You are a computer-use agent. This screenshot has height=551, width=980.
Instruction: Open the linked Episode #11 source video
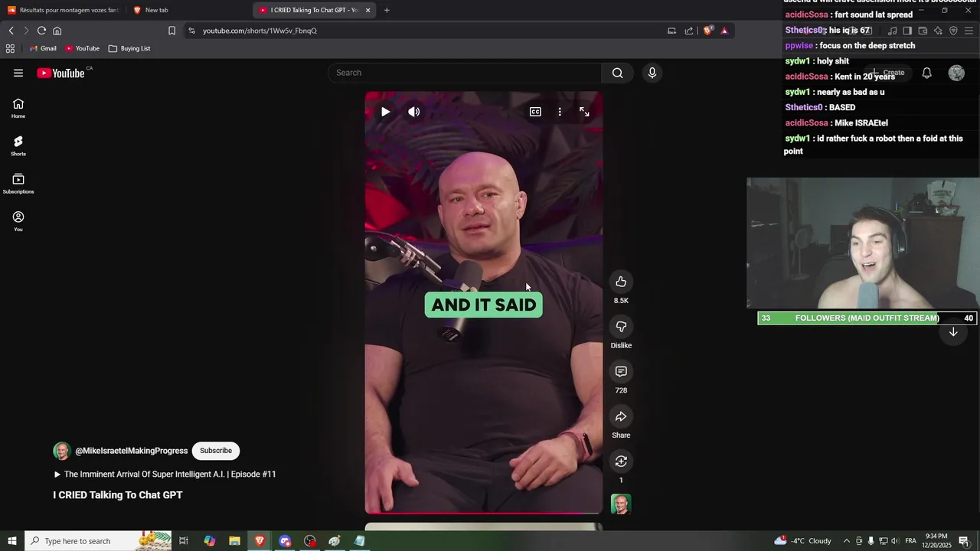tap(165, 474)
